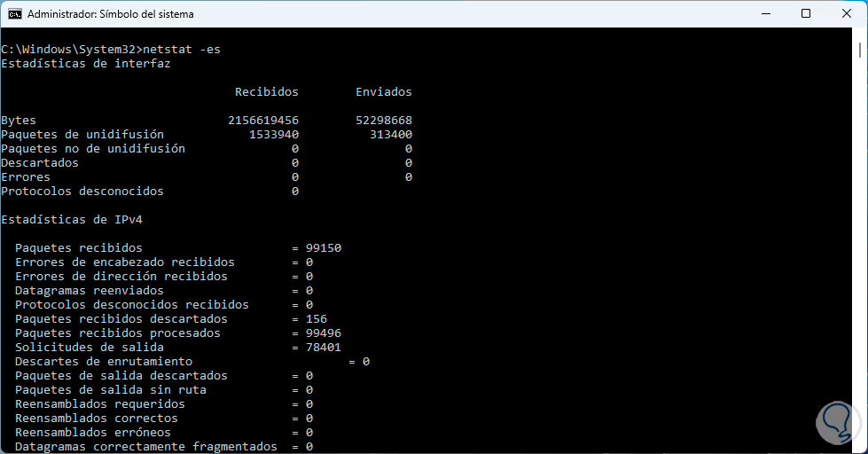Select the command line 'netstat -es'

tap(182, 50)
